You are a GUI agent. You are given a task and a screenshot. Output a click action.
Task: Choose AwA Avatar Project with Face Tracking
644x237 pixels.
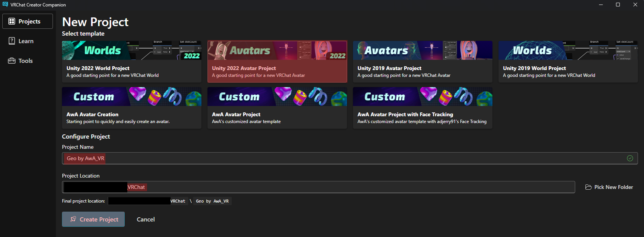[x=423, y=108]
